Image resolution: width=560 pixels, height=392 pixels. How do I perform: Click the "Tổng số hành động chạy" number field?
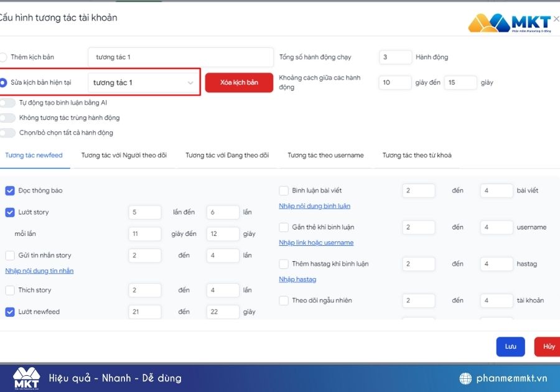395,57
